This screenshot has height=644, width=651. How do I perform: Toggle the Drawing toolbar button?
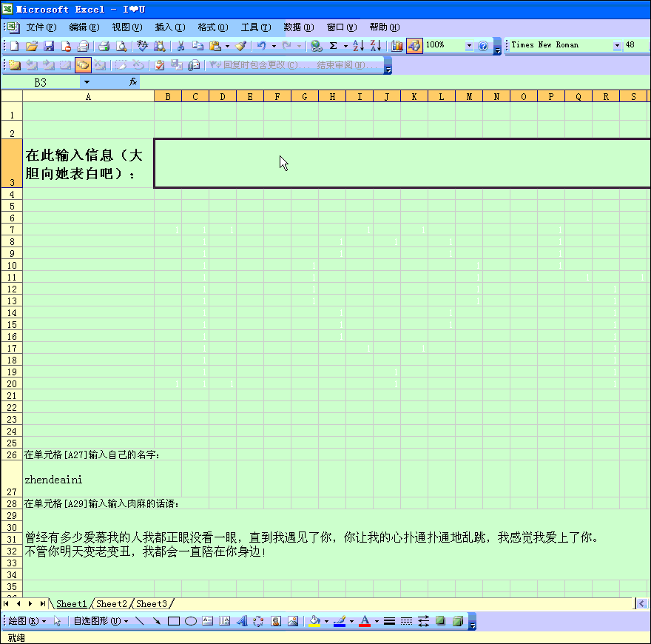414,46
